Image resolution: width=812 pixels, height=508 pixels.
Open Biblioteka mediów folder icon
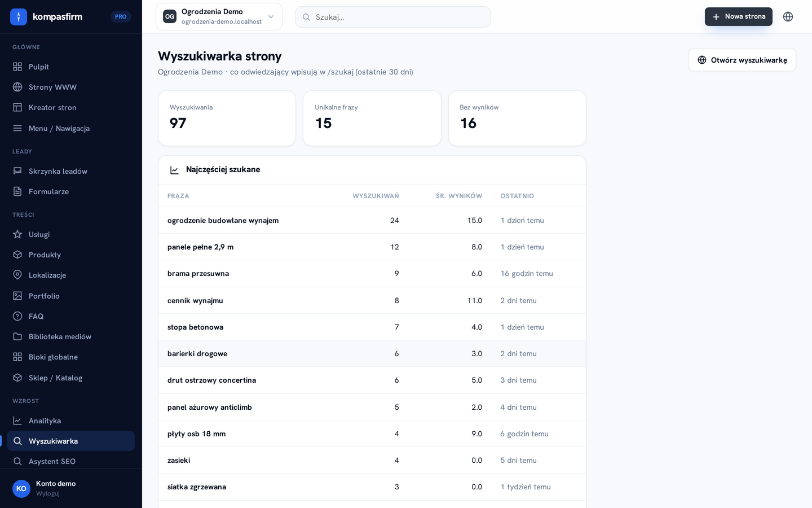[17, 336]
